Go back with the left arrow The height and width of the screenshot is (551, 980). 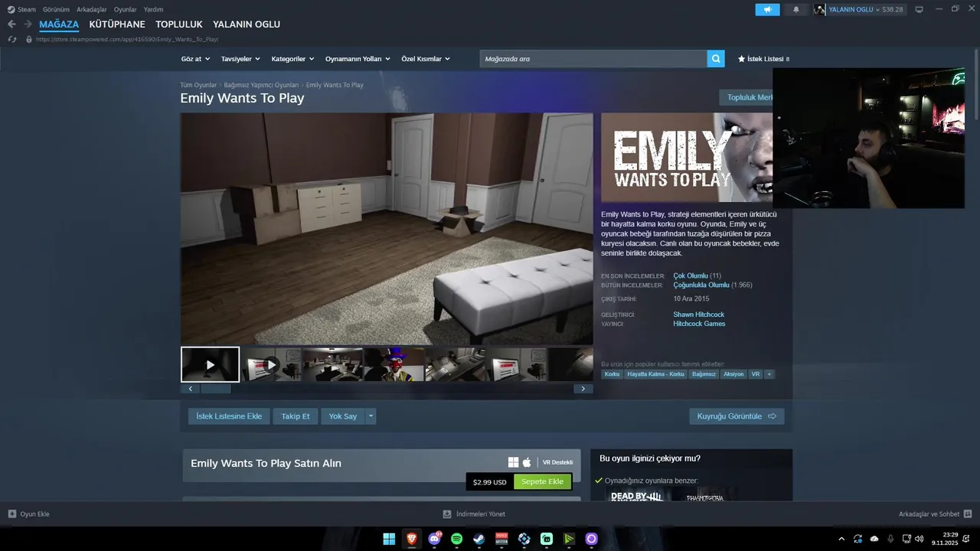(x=11, y=24)
